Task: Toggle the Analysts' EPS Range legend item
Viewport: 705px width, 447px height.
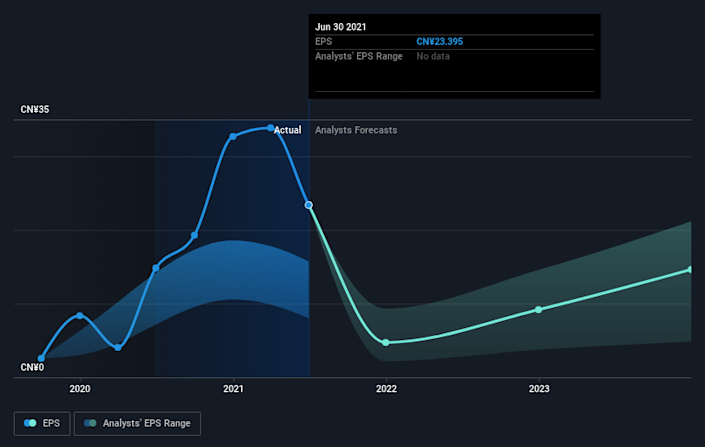Action: tap(144, 424)
